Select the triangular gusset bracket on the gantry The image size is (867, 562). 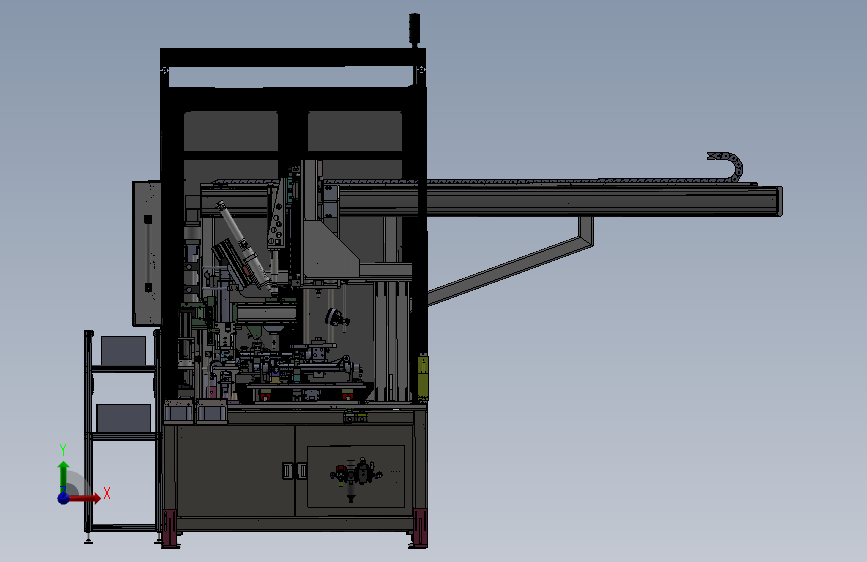coord(329,249)
